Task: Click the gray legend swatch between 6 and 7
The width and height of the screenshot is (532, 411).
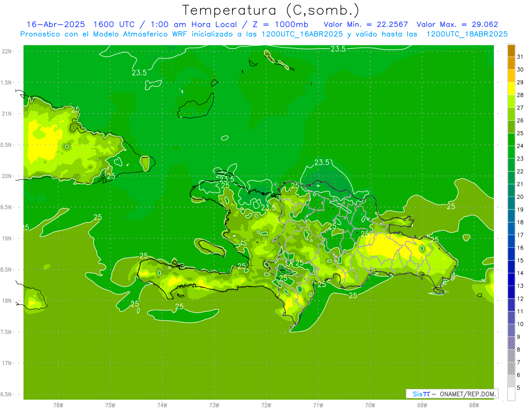Action: (x=511, y=368)
